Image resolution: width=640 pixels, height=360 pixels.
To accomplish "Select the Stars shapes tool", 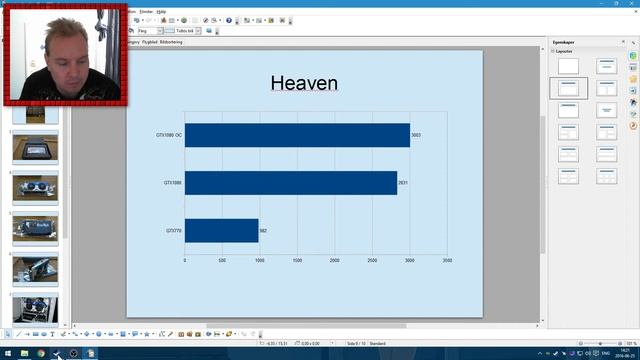I will 147,334.
